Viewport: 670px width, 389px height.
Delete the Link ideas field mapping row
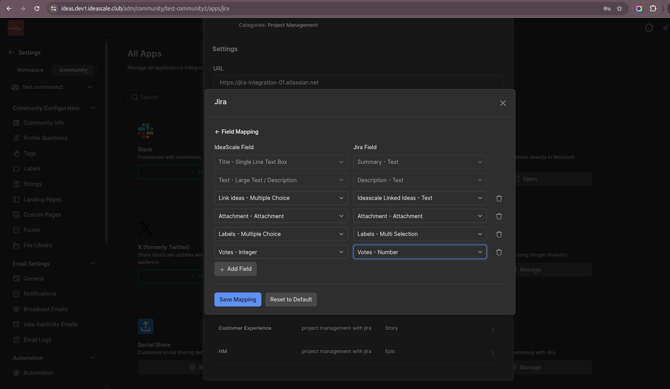pyautogui.click(x=499, y=198)
